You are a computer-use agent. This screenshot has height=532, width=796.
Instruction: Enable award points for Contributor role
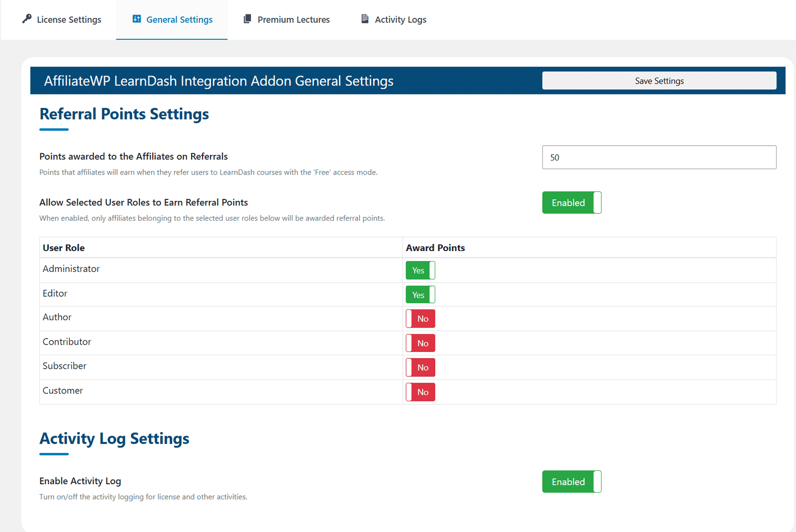click(x=420, y=343)
